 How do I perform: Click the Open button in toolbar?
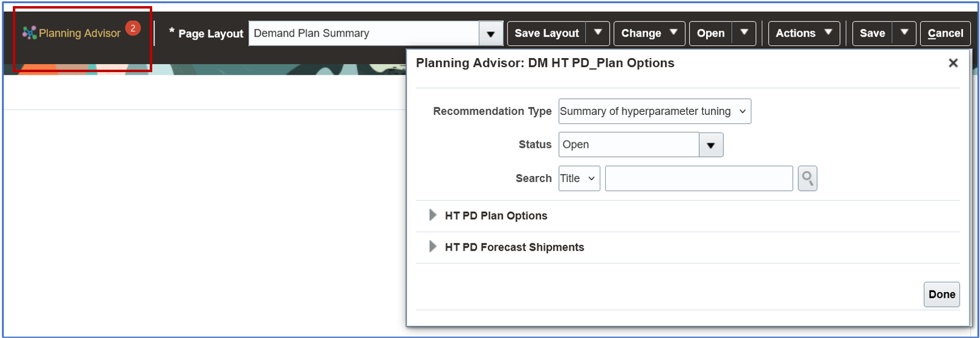point(710,33)
